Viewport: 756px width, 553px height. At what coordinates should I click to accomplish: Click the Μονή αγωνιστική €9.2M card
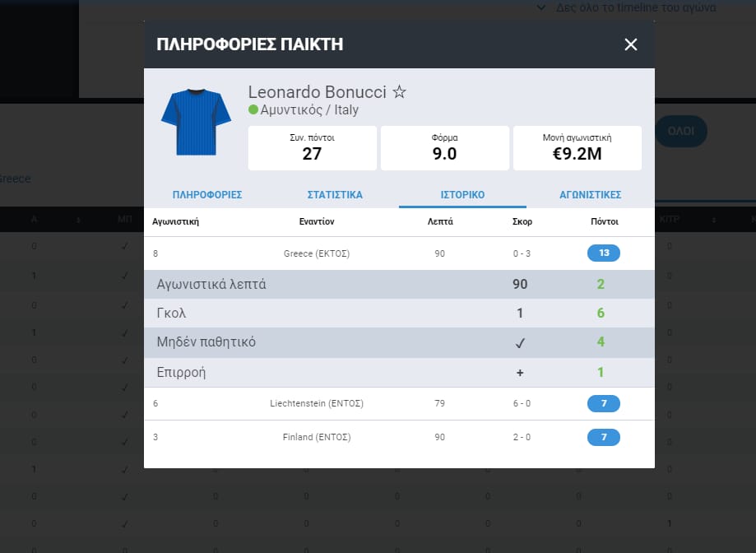click(577, 148)
